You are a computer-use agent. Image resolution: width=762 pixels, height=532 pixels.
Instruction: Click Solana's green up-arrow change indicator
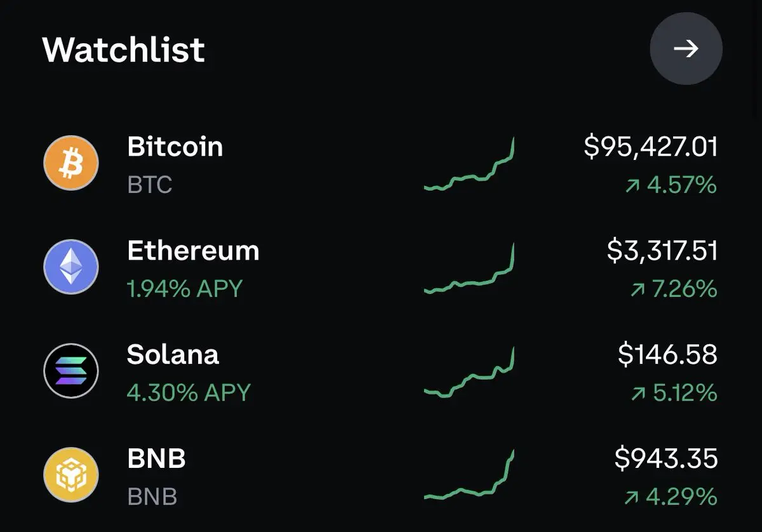(638, 394)
